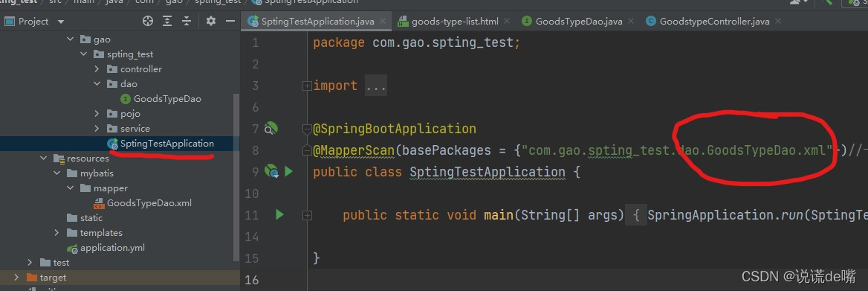Collapse the dao package
Image resolution: width=868 pixels, height=291 pixels.
(97, 83)
